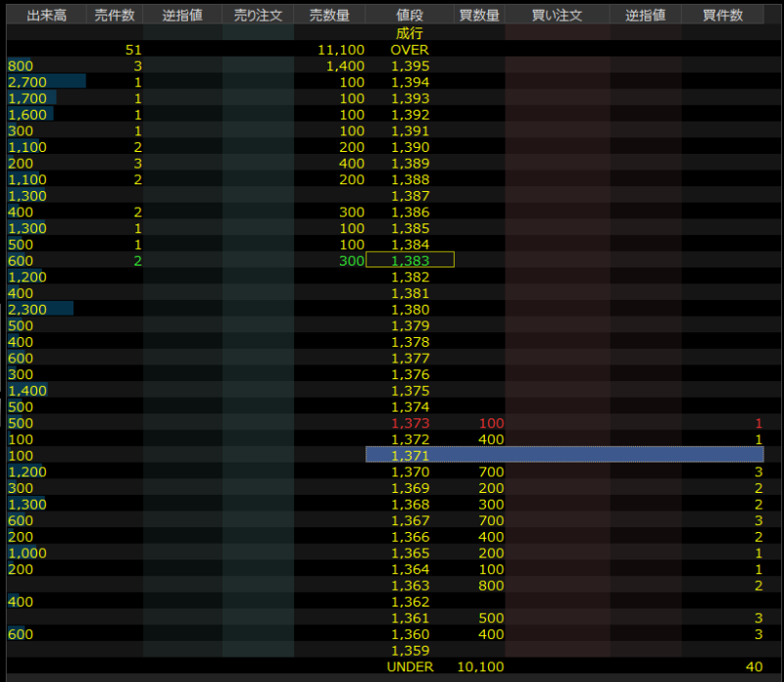Click price 1,394
784x682 pixels.
click(x=410, y=82)
